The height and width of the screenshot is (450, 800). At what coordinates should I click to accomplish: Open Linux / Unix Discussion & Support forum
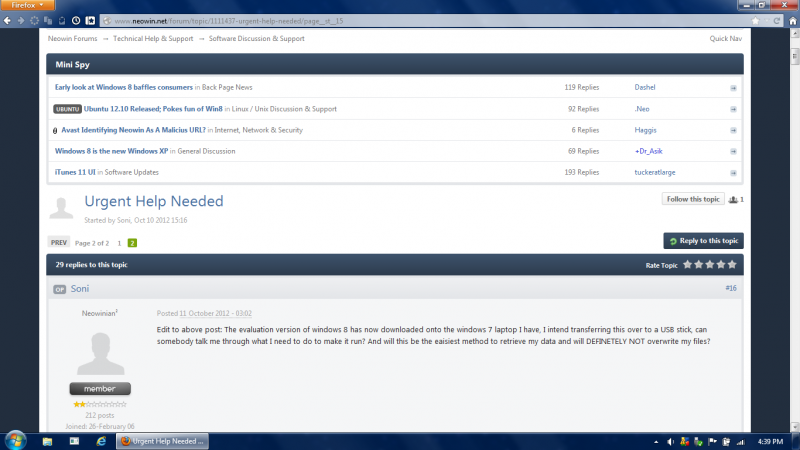click(x=284, y=109)
